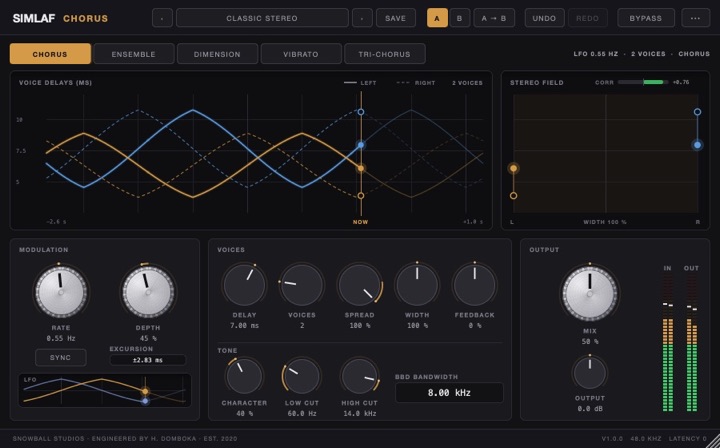Image resolution: width=720 pixels, height=448 pixels.
Task: Toggle the BYPASS button
Action: click(x=646, y=18)
